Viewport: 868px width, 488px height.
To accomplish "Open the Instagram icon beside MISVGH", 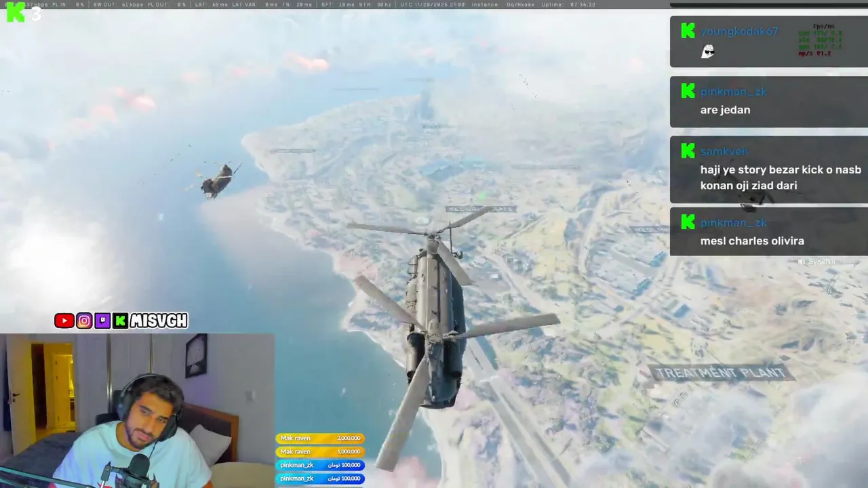I will pyautogui.click(x=84, y=321).
